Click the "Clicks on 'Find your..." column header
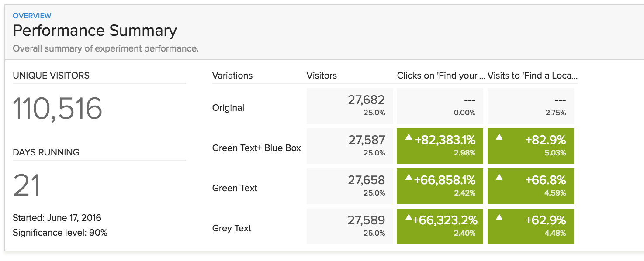Image resolution: width=644 pixels, height=261 pixels. (x=441, y=76)
